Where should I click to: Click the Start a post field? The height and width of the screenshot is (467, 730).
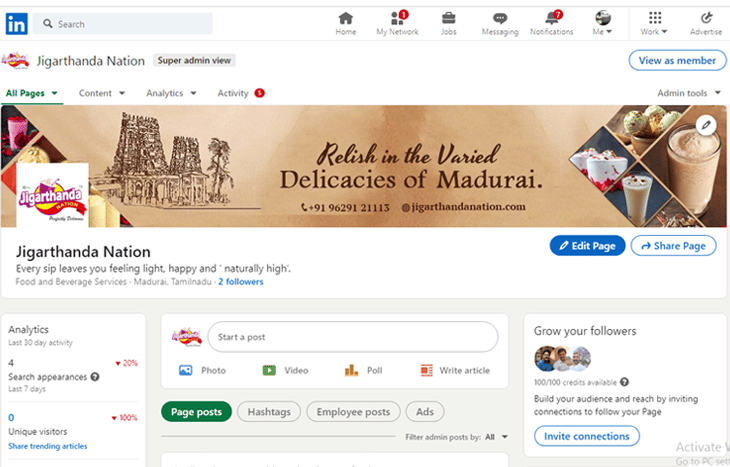pos(353,337)
